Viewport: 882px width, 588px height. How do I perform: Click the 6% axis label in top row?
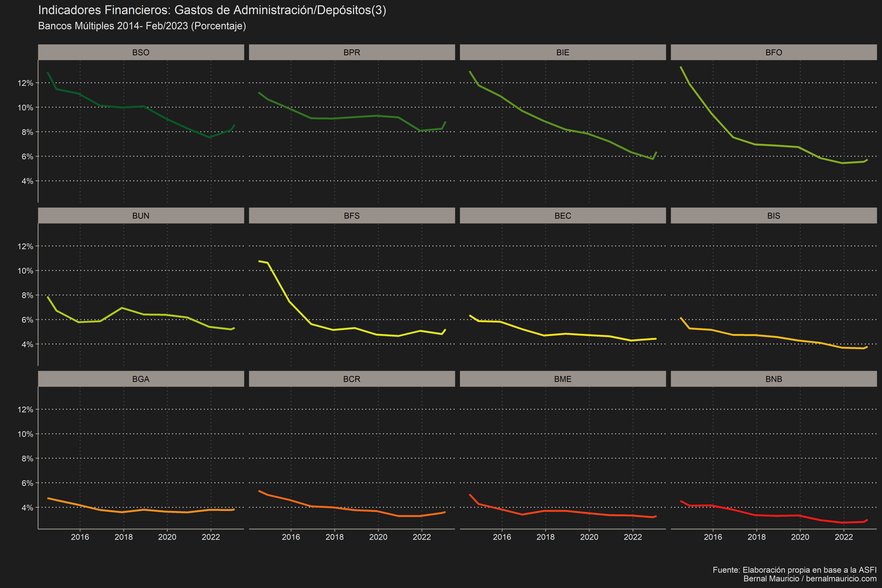tap(27, 157)
